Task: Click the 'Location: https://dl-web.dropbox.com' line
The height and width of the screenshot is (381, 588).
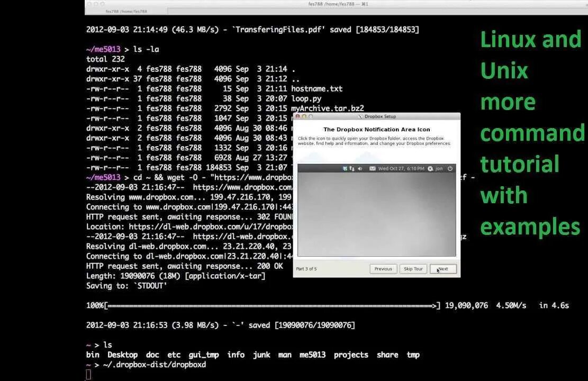Action: pos(189,227)
